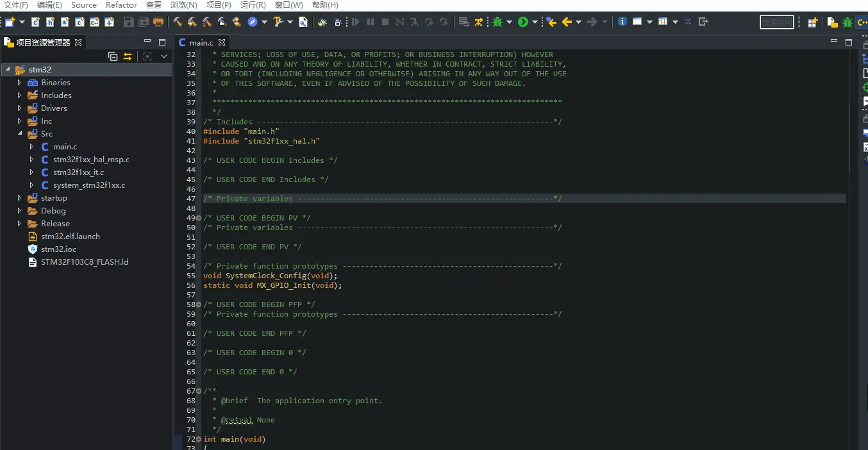Screen dimensions: 868x450
Task: Toggle code folding at line 49
Action: click(199, 218)
